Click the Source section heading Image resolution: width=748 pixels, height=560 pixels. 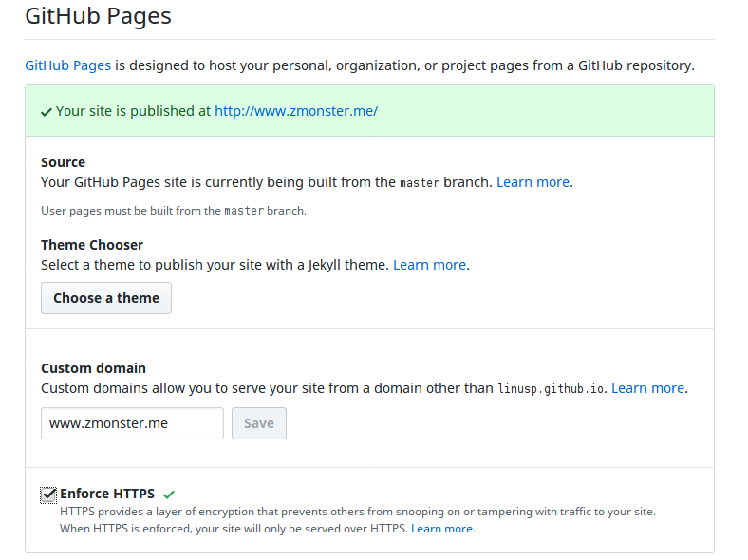click(x=63, y=162)
